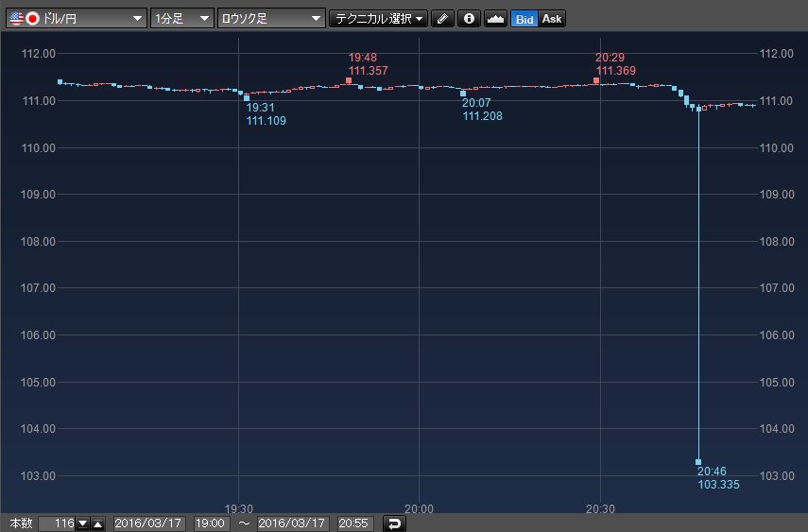The height and width of the screenshot is (532, 808).
Task: Increase bar count with up arrow
Action: [x=98, y=523]
